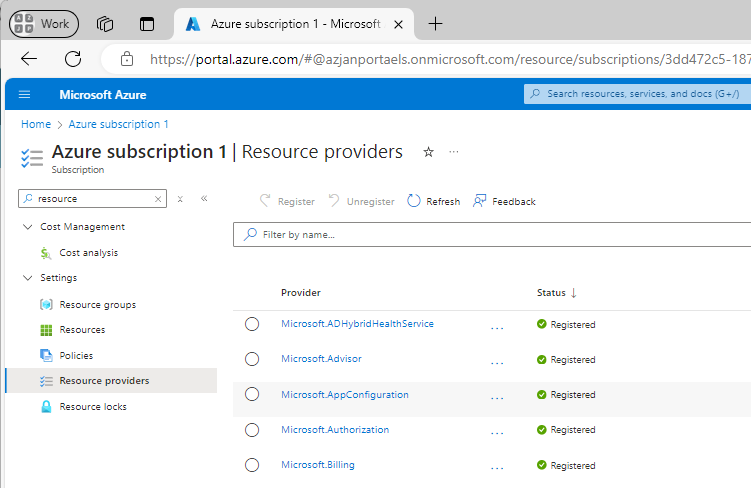Click the x icon beside menu search box
This screenshot has height=488, width=751.
coord(180,199)
